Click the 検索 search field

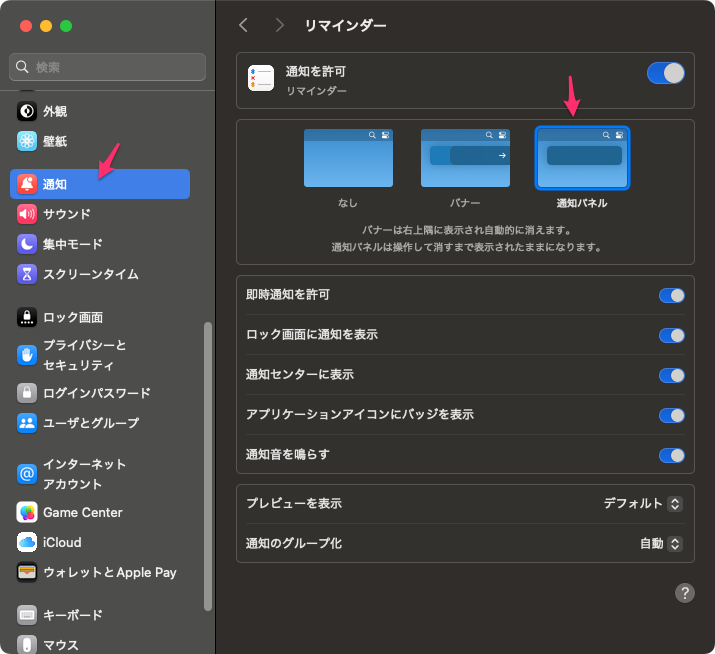108,67
